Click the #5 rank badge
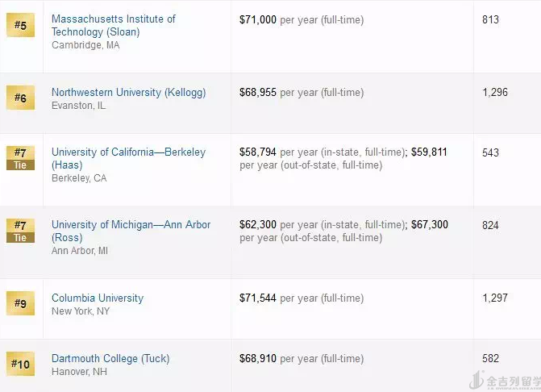 (x=21, y=26)
